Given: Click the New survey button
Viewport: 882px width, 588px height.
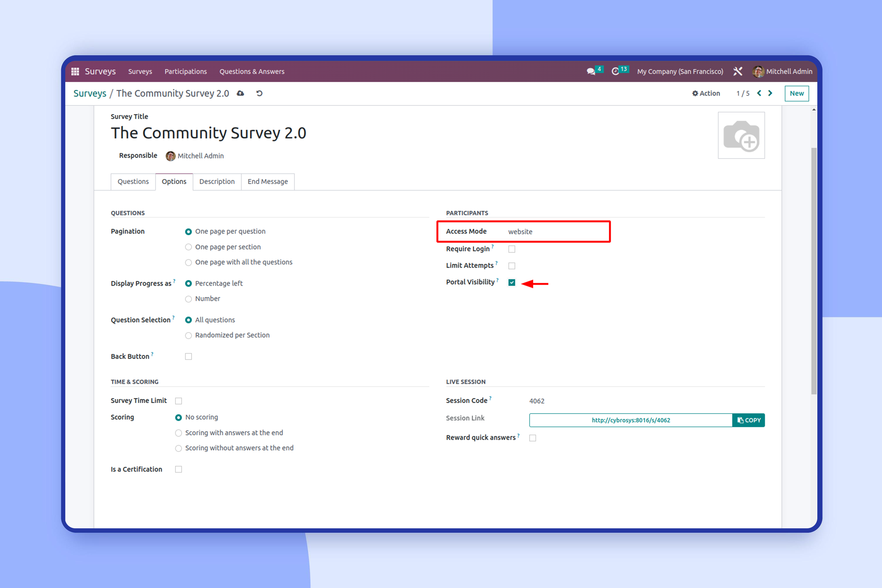Looking at the screenshot, I should tap(796, 93).
